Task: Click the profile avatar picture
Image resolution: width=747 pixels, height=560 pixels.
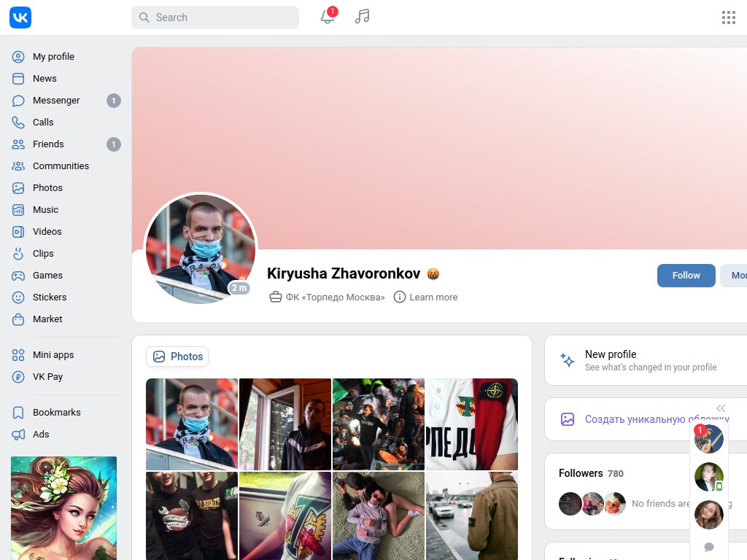Action: tap(201, 249)
